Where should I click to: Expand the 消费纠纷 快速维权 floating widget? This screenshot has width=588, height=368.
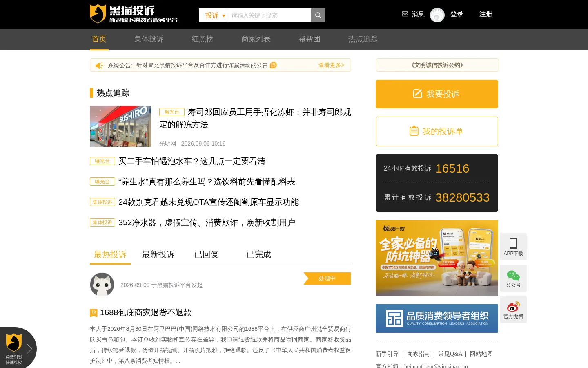pyautogui.click(x=18, y=348)
